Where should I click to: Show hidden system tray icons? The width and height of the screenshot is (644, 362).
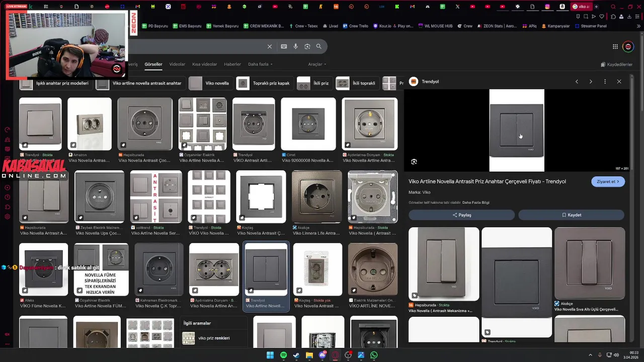(x=591, y=355)
